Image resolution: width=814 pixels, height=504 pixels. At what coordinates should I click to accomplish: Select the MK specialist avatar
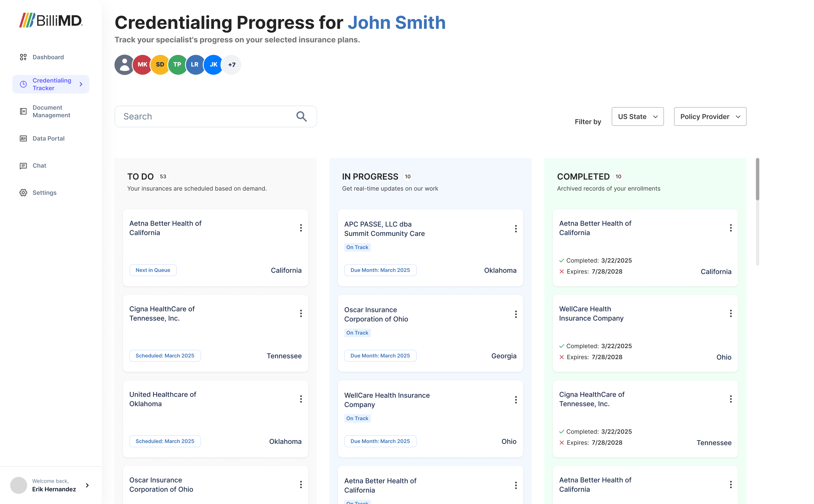pos(142,65)
